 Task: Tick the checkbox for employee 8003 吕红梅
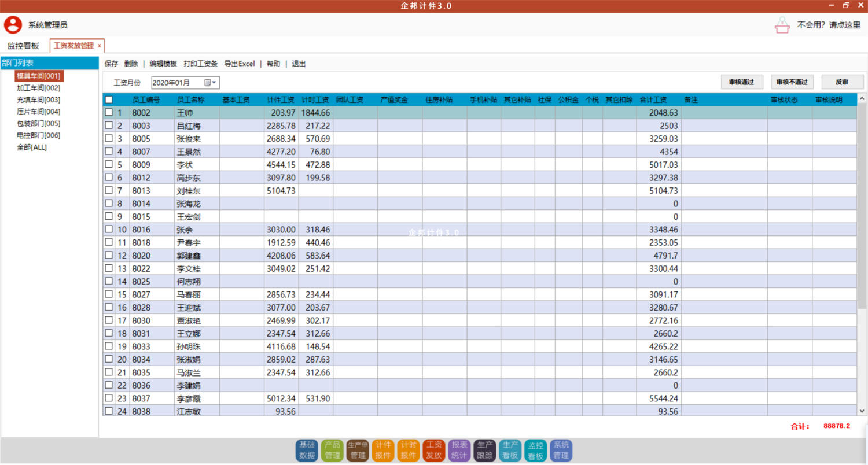(109, 126)
